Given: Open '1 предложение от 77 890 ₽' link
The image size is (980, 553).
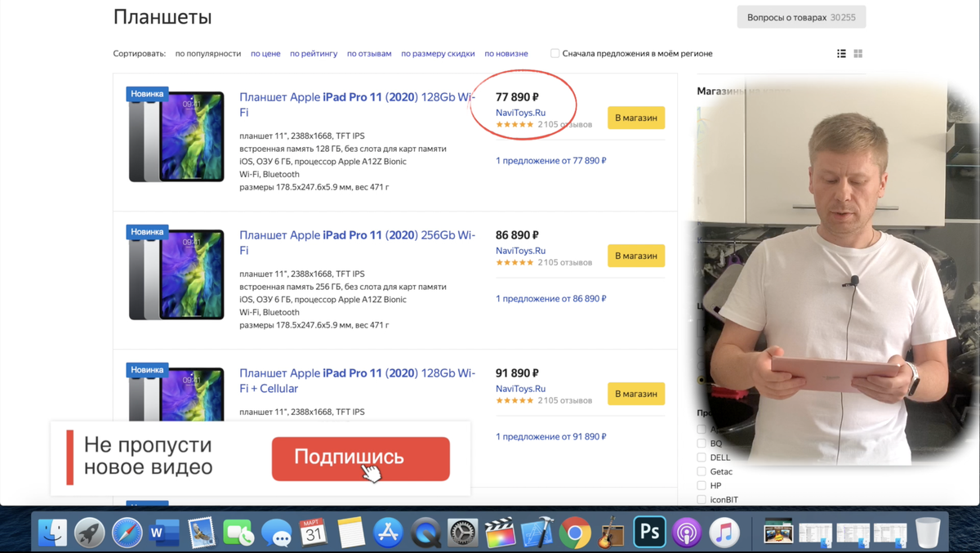Looking at the screenshot, I should click(x=551, y=161).
